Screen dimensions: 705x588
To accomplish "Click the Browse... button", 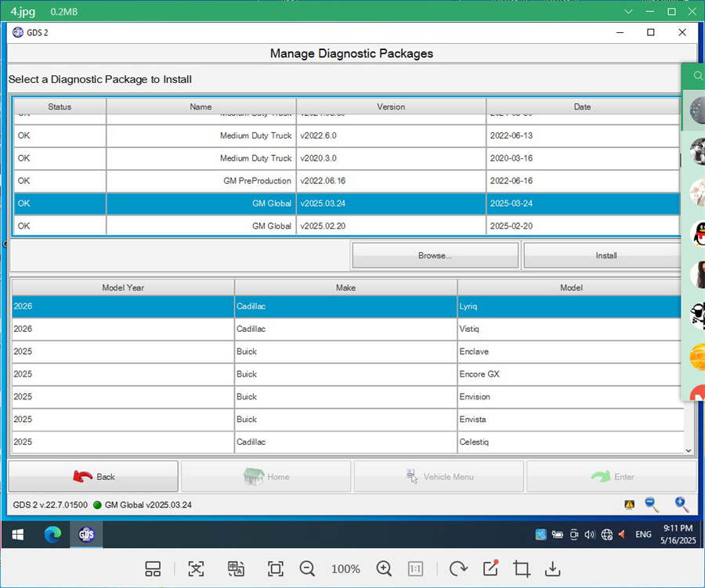I will (436, 255).
